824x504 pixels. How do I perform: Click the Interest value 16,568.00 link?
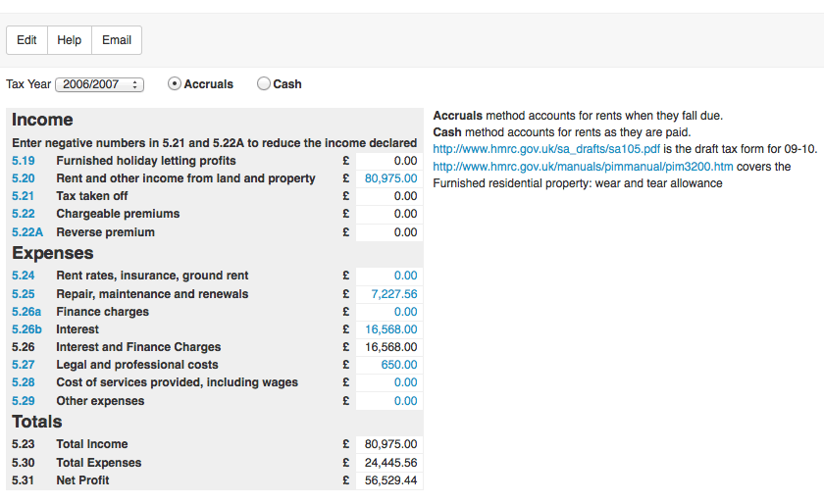[390, 329]
